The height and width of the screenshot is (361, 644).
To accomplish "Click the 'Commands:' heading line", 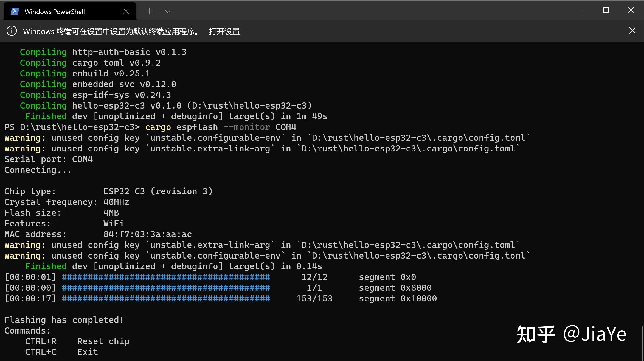I will pyautogui.click(x=27, y=331).
